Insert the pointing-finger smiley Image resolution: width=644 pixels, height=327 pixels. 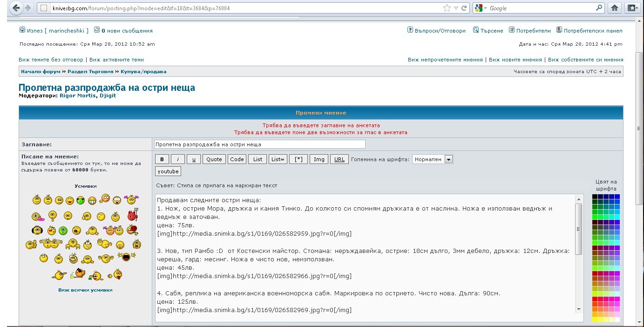[59, 275]
